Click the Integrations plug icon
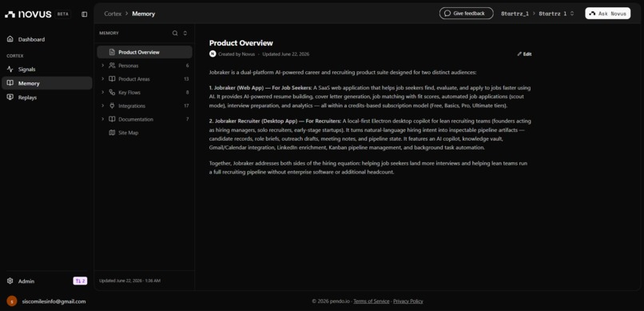 [112, 106]
